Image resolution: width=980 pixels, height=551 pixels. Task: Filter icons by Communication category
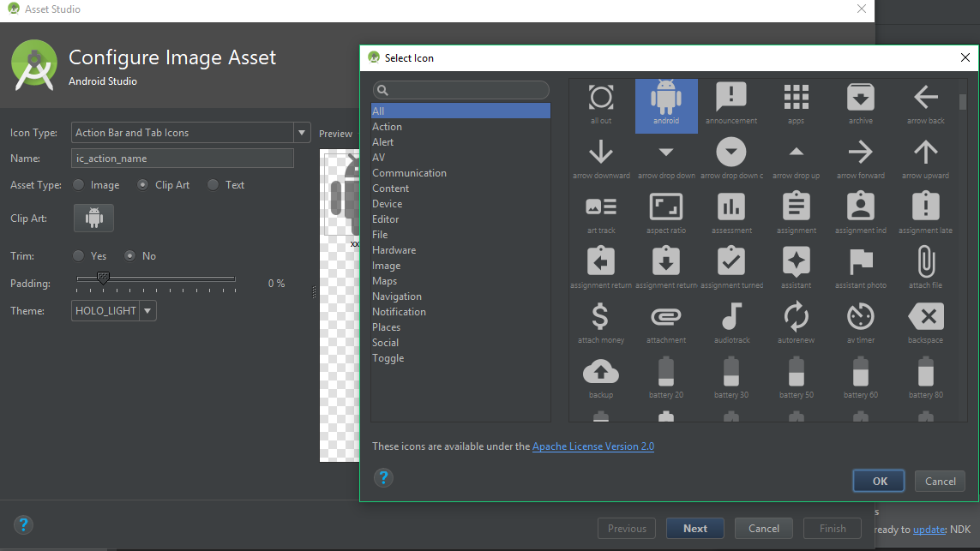coord(460,173)
